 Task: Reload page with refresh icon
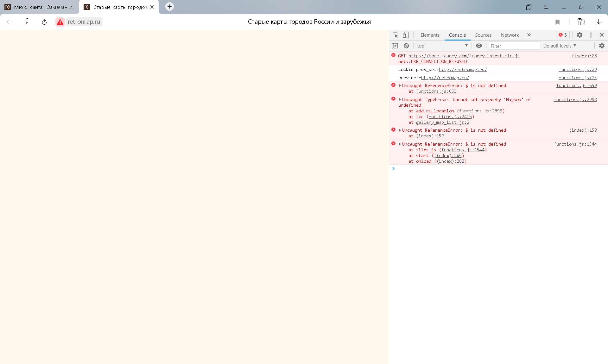[x=44, y=22]
